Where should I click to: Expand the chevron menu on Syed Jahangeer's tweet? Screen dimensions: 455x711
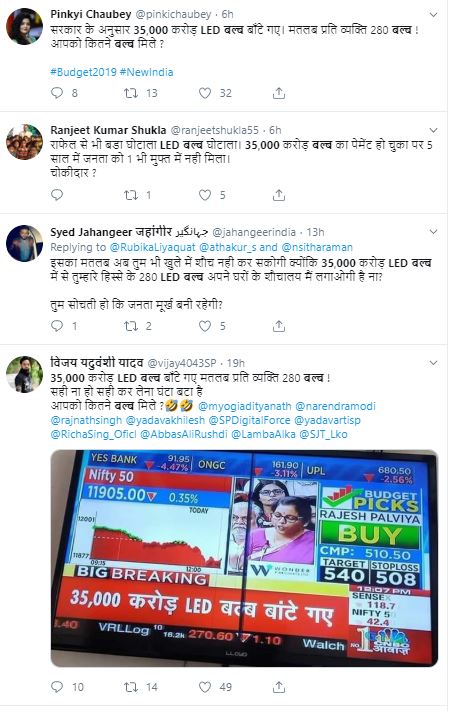pos(434,233)
